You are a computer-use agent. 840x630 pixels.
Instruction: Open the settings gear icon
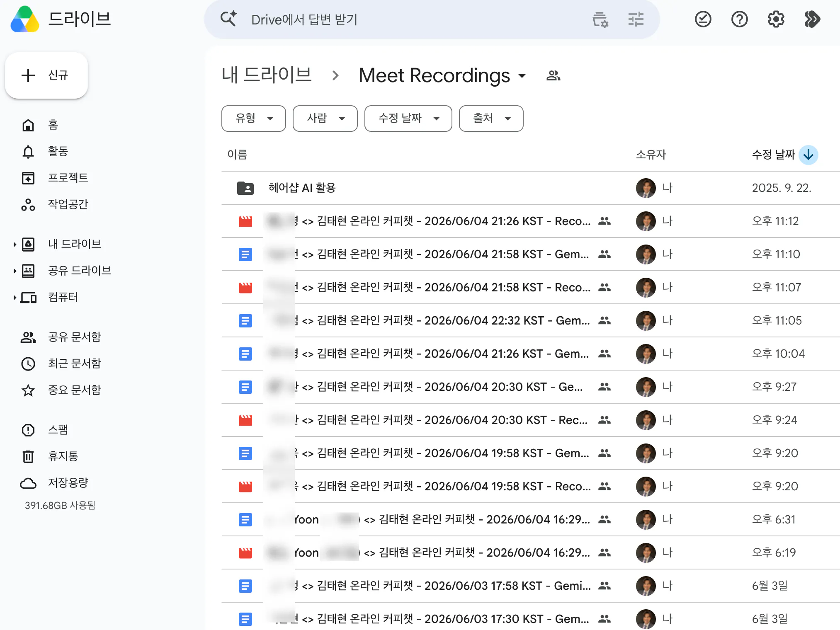(x=776, y=19)
